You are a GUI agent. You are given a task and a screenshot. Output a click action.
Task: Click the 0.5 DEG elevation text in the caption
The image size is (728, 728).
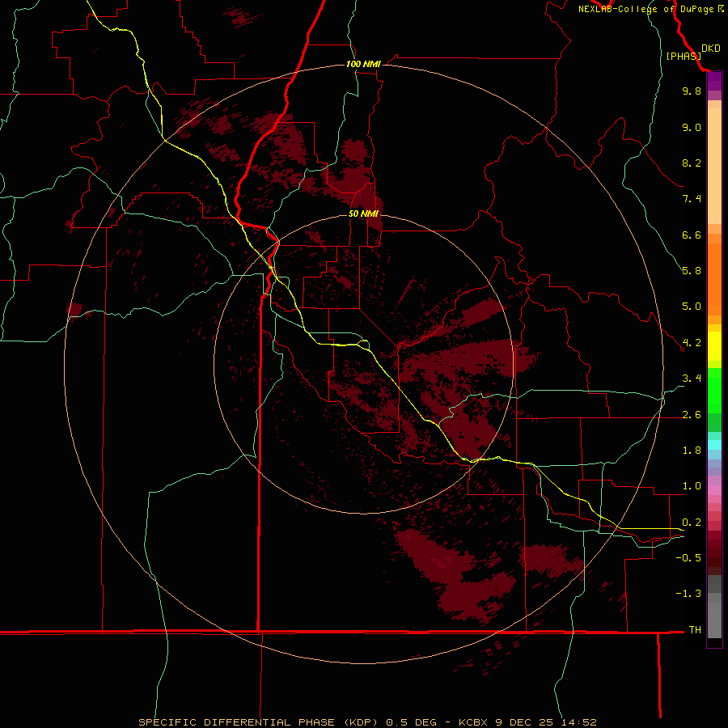(x=411, y=722)
